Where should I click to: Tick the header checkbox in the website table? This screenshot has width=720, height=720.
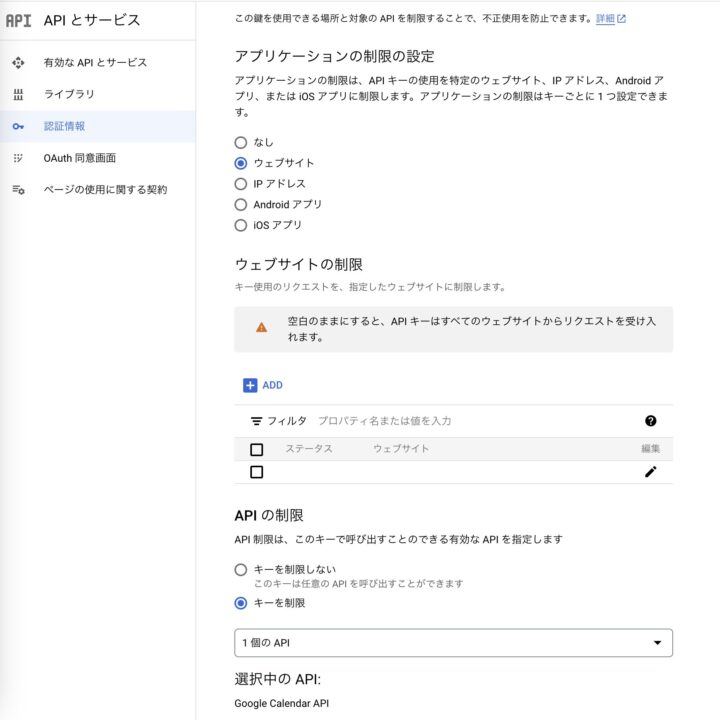coord(257,449)
